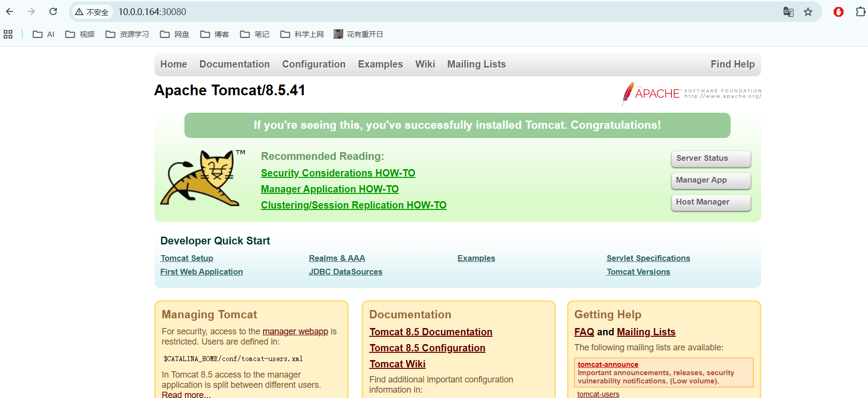Open the apps grid icon in bookmarks bar

(8, 35)
